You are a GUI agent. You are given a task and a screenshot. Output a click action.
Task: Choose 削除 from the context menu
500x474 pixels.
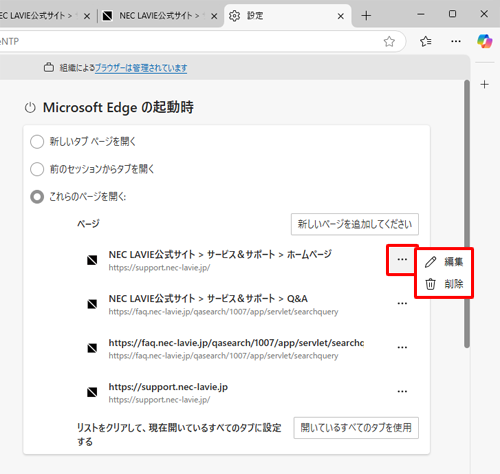444,284
